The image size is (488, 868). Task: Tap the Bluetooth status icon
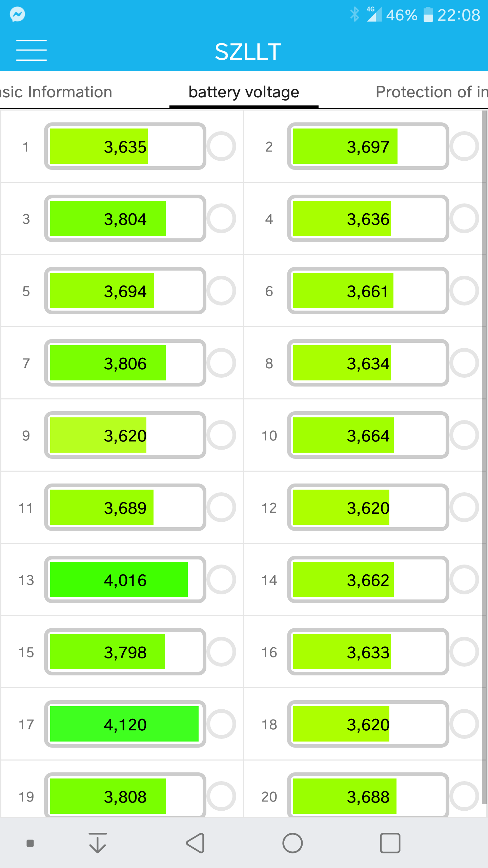click(x=354, y=15)
